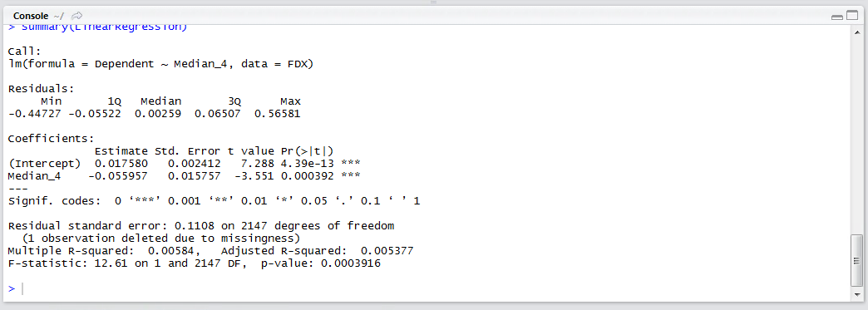
Task: Click the Signif. codes legend line
Action: pyautogui.click(x=215, y=201)
